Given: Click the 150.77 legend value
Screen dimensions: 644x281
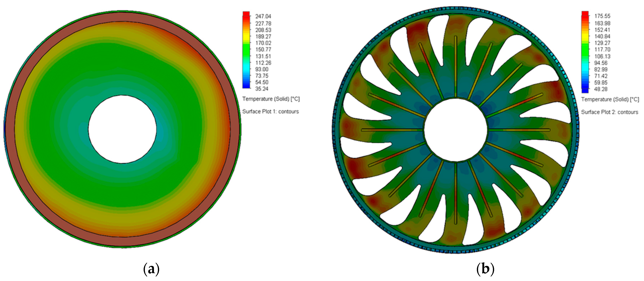Looking at the screenshot, I should point(263,50).
